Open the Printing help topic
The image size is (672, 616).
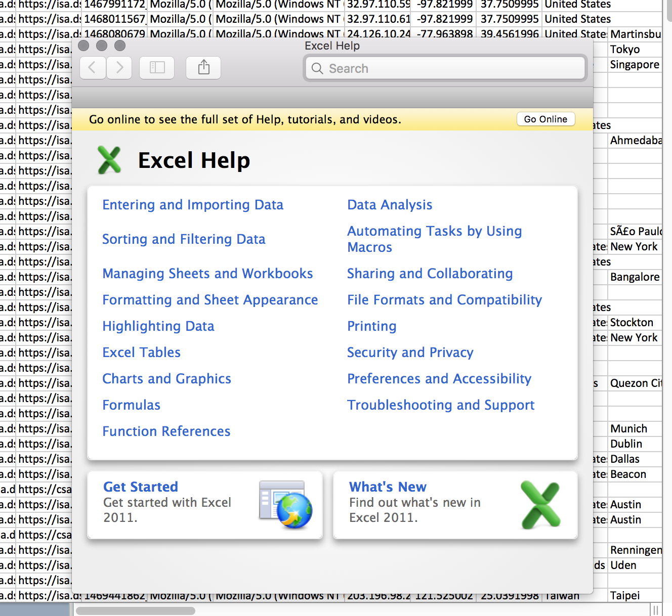[371, 326]
